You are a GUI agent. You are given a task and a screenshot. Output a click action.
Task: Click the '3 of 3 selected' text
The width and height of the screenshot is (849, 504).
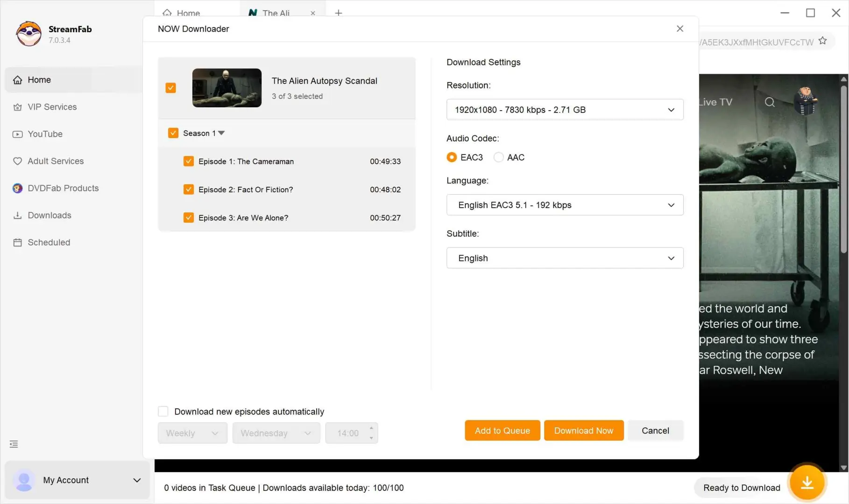click(297, 96)
